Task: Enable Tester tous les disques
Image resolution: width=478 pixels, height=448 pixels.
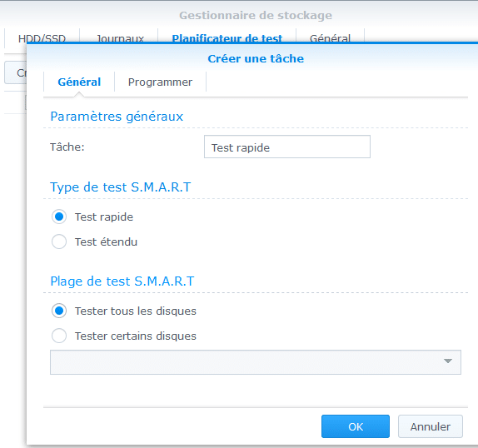Action: pos(59,311)
